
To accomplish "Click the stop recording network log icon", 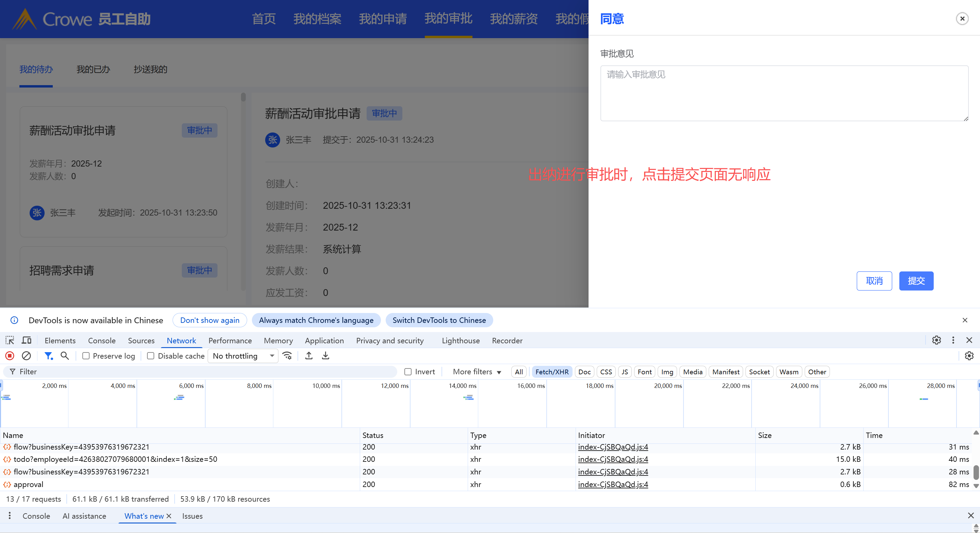I will (10, 356).
